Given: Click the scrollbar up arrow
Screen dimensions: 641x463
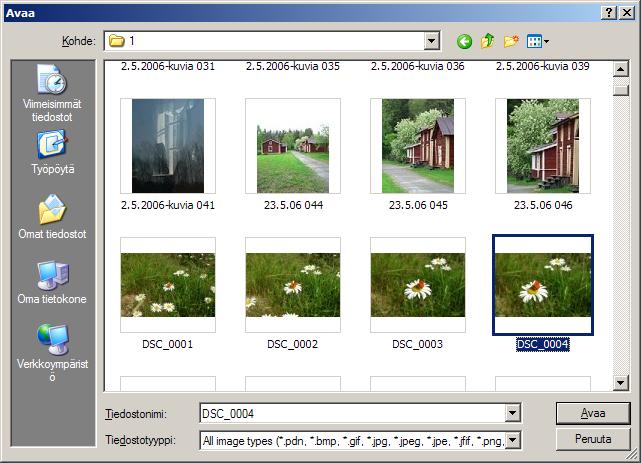Looking at the screenshot, I should [x=621, y=69].
